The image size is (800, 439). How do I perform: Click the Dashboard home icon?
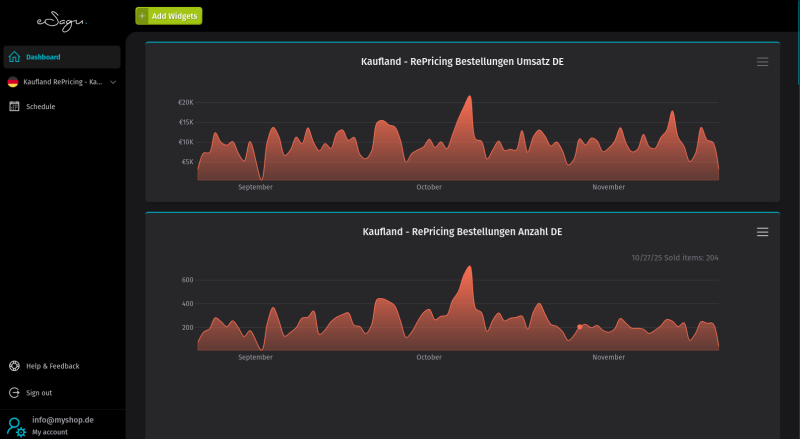coord(14,57)
